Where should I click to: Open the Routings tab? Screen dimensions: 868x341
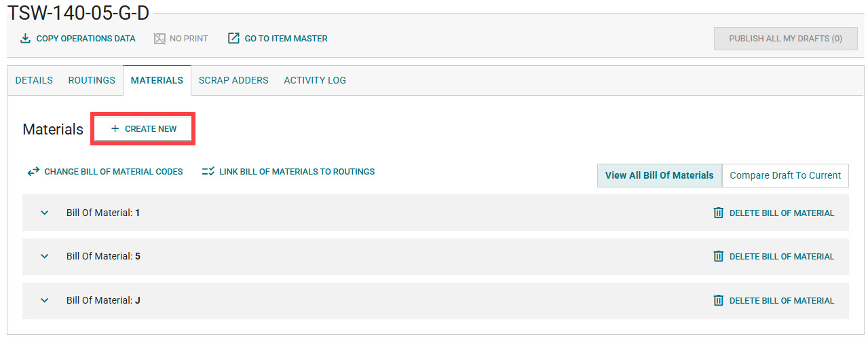coord(92,80)
